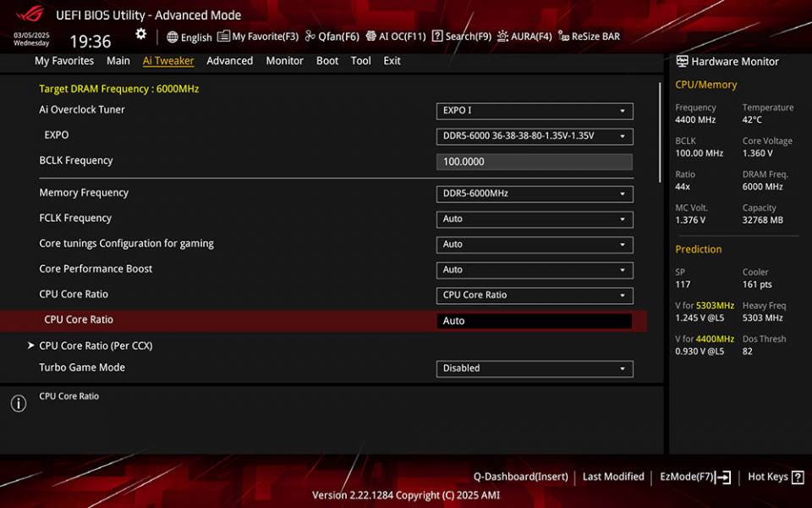Click the Prediction heading

pos(699,249)
